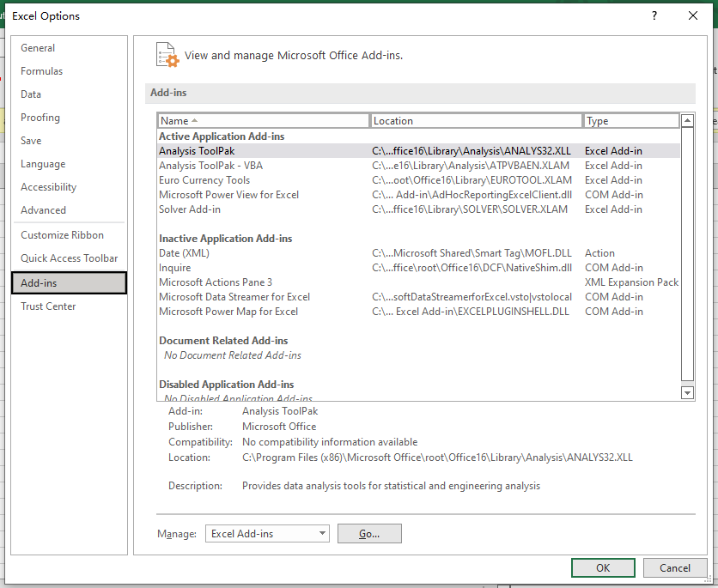718x588 pixels.
Task: Select Microsoft Power View for Excel row
Action: click(418, 195)
